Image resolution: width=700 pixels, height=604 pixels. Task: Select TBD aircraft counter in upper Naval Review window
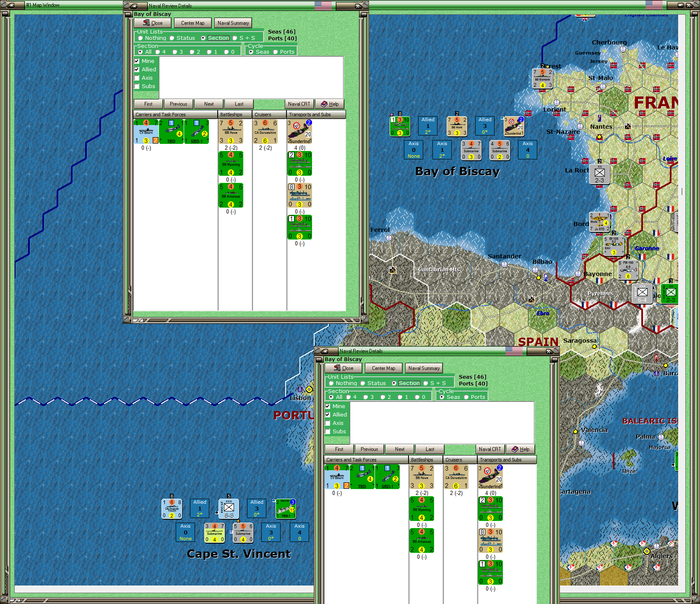[171, 132]
